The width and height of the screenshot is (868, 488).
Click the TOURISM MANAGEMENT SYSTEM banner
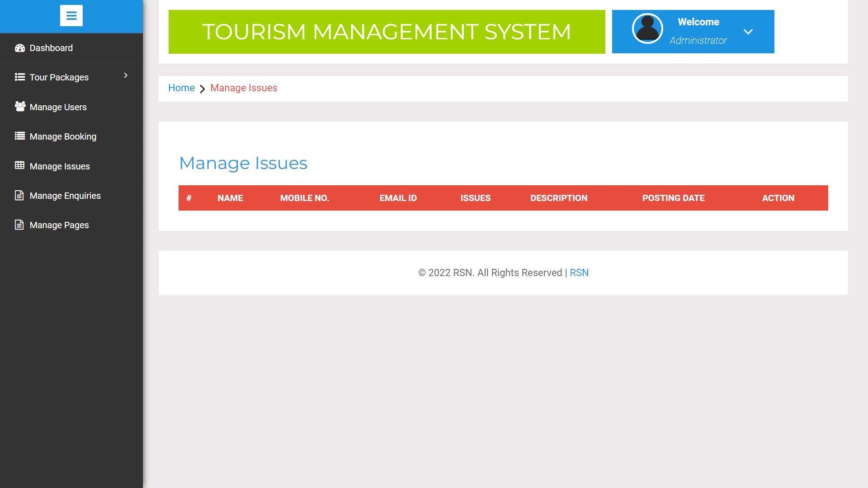pos(387,32)
